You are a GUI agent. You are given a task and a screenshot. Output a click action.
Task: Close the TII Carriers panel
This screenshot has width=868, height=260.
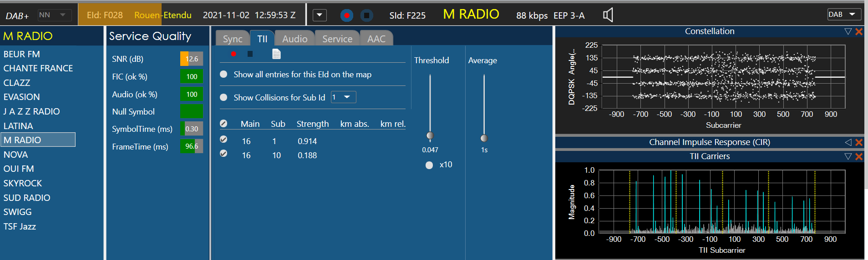coord(859,156)
